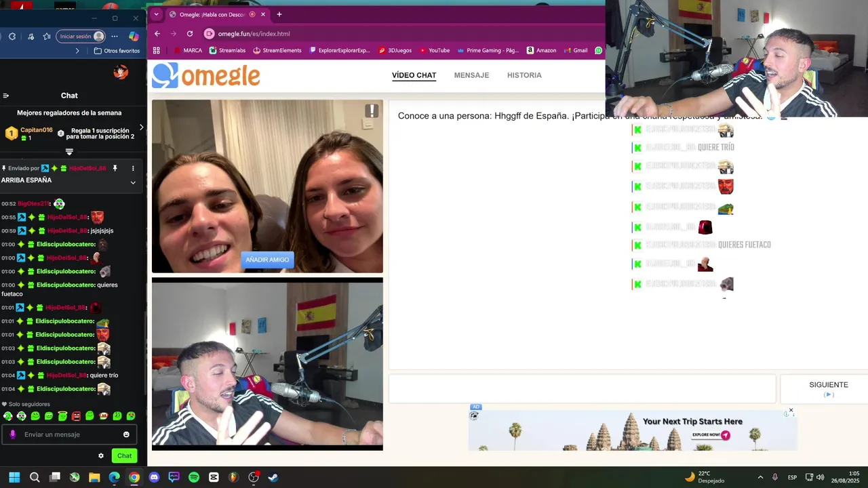Viewport: 868px width, 488px height.
Task: Switch to the VÍDEO CHAT tab
Action: click(414, 75)
